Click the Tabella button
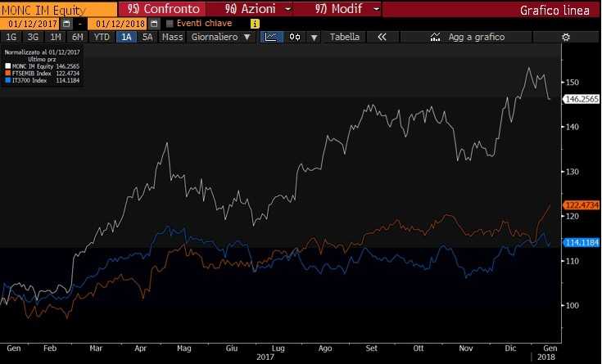This screenshot has width=602, height=364. point(344,37)
